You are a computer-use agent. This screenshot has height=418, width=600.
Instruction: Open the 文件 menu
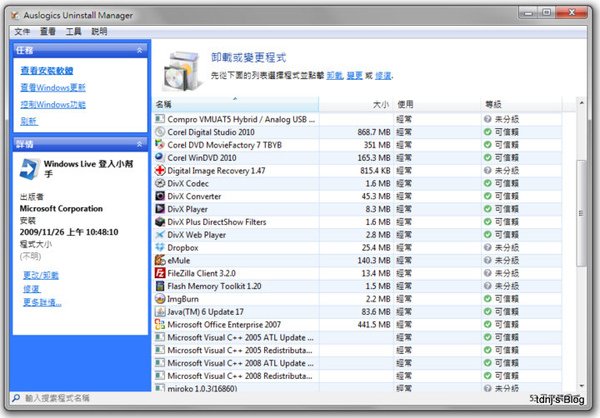point(22,31)
